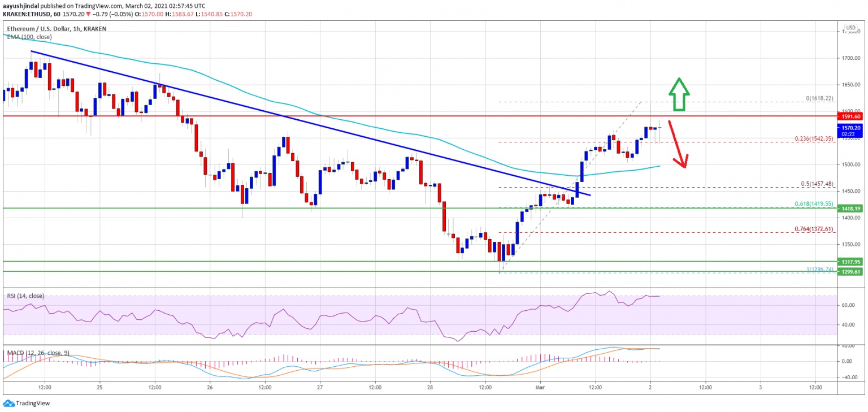Select the 'Ethereum / U.S. Dollar, 1h, KRAKEN' title
The image size is (868, 412).
(57, 28)
